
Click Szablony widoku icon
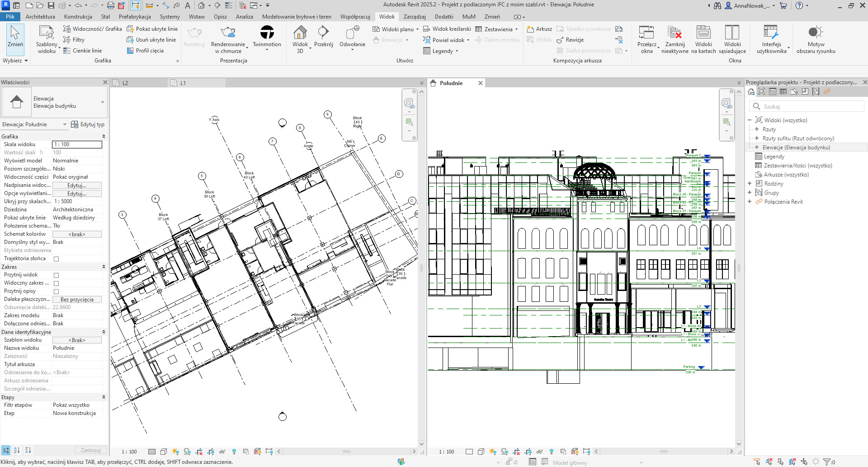coord(47,33)
